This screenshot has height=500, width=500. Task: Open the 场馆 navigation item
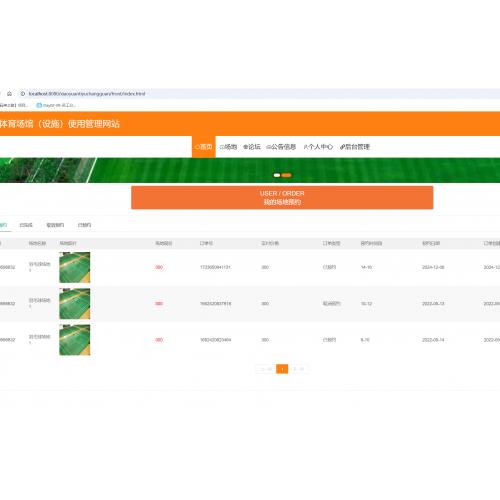pos(228,147)
